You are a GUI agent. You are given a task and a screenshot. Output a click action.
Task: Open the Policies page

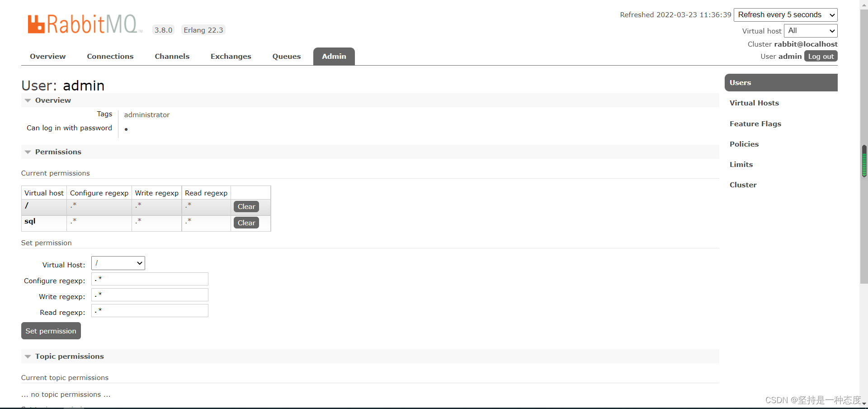(x=744, y=144)
